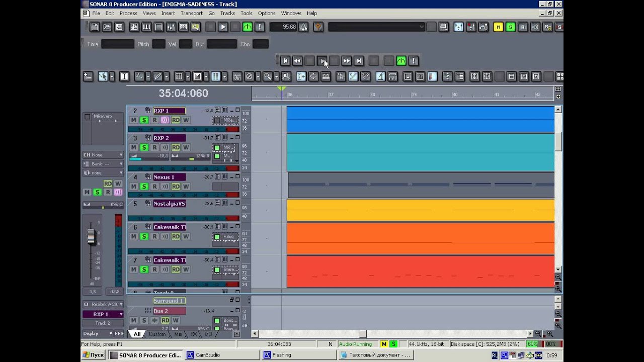Click the RU language indicator in tray
The height and width of the screenshot is (362, 644).
tap(495, 355)
